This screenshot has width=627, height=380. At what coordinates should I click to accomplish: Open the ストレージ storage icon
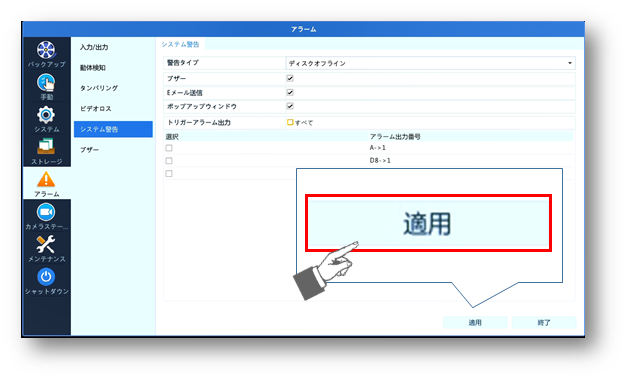coord(46,146)
